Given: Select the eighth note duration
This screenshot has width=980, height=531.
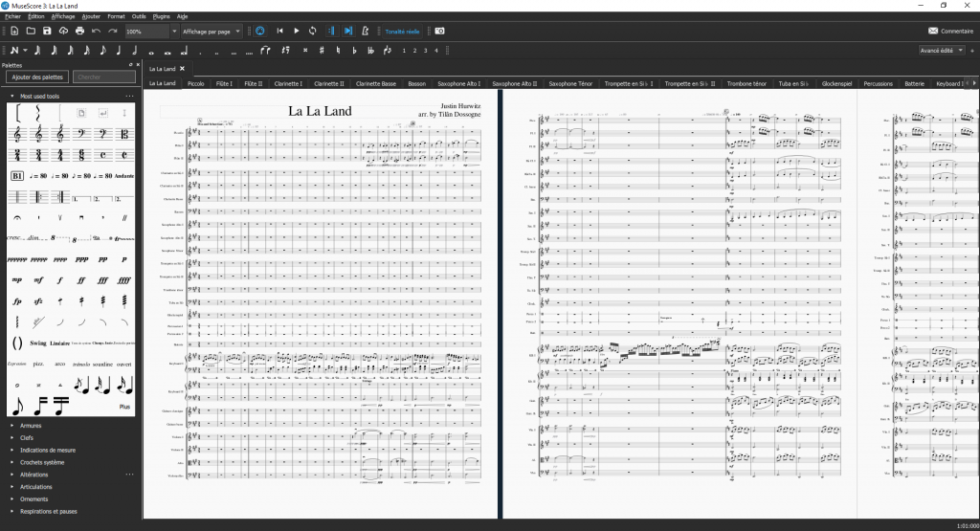Looking at the screenshot, I should tap(102, 50).
